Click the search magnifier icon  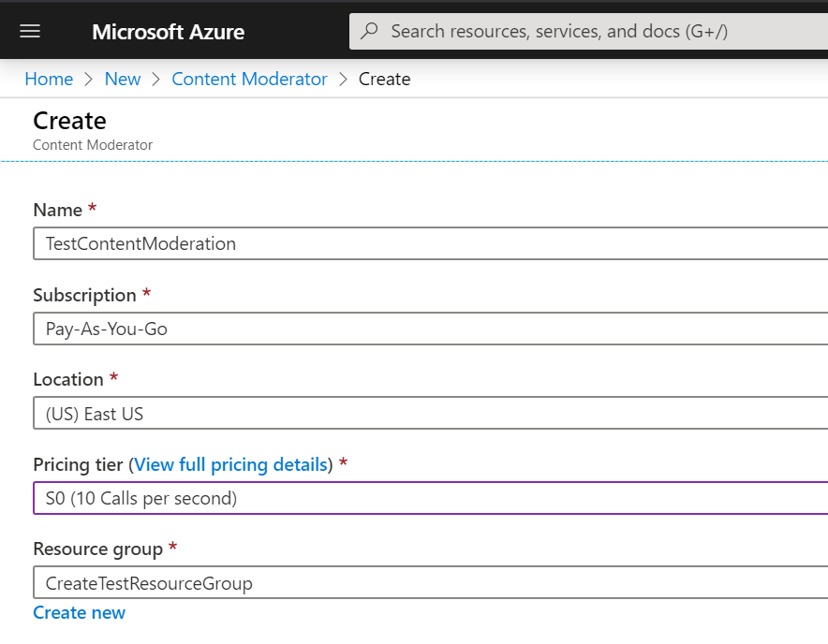click(369, 31)
